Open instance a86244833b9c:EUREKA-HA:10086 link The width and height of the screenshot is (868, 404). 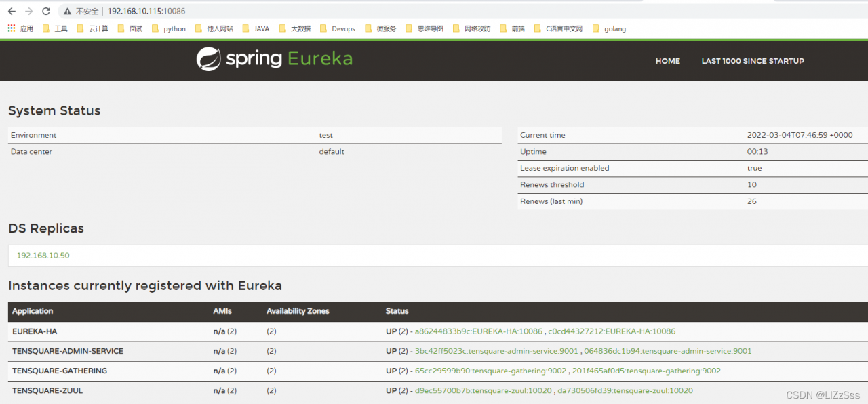click(479, 331)
